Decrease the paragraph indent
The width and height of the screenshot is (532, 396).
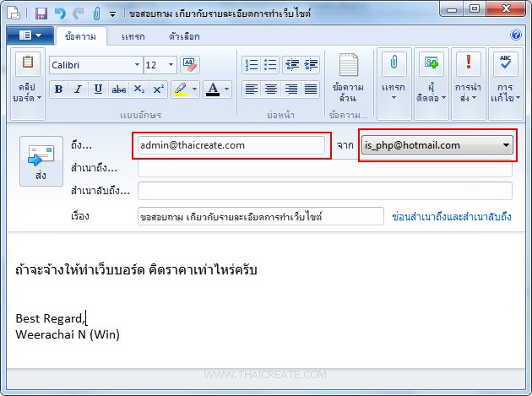coord(292,65)
